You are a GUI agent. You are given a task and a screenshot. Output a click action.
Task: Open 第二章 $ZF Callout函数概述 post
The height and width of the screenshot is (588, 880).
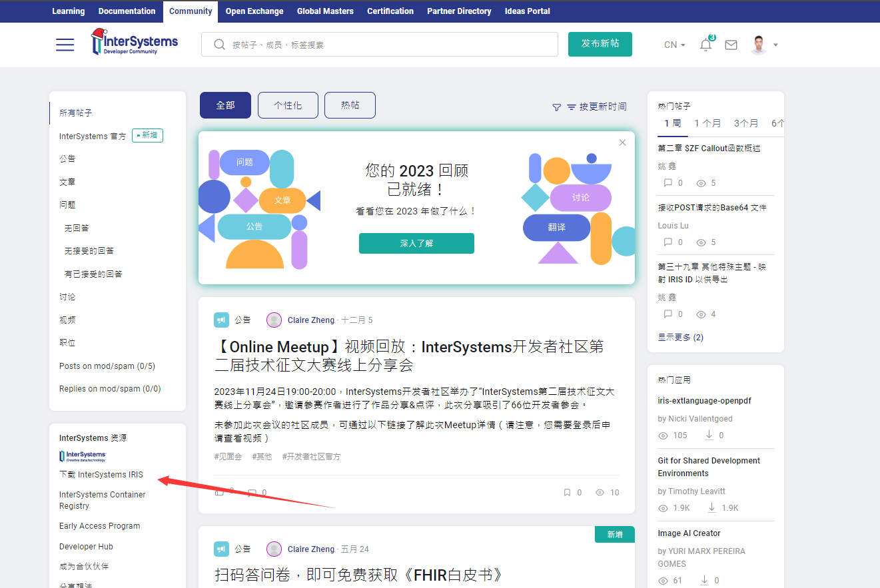[709, 148]
